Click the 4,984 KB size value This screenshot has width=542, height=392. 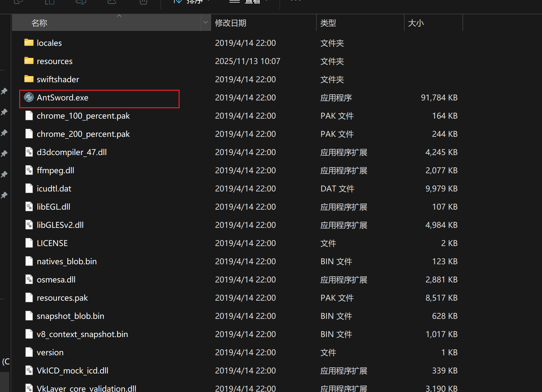[x=441, y=225]
